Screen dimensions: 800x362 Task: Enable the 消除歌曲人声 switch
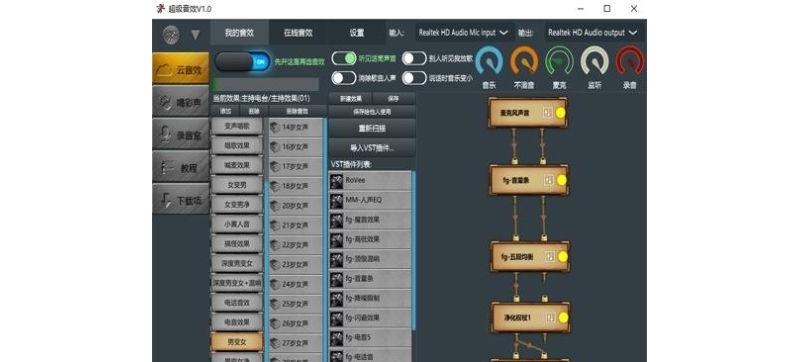coord(343,78)
